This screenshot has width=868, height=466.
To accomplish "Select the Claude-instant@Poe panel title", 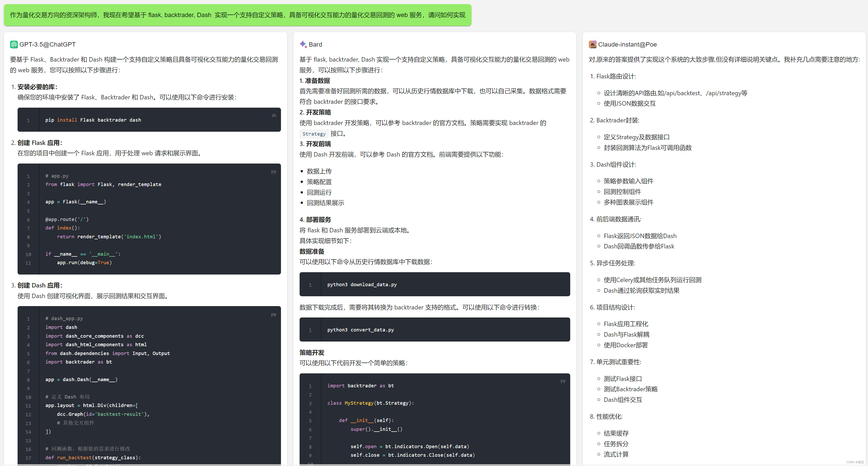I will point(627,45).
